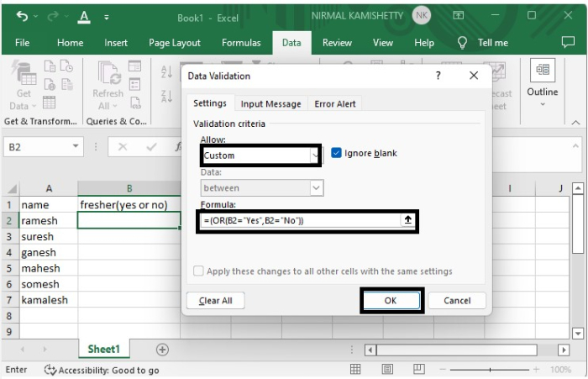The width and height of the screenshot is (588, 379).
Task: Toggle the Ignore blank checkbox
Action: point(336,153)
